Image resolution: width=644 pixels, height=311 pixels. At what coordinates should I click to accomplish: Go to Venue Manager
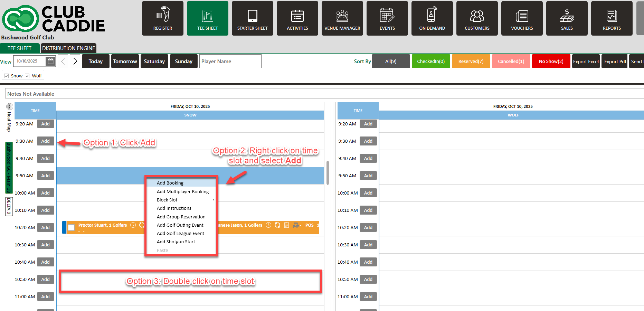(342, 18)
